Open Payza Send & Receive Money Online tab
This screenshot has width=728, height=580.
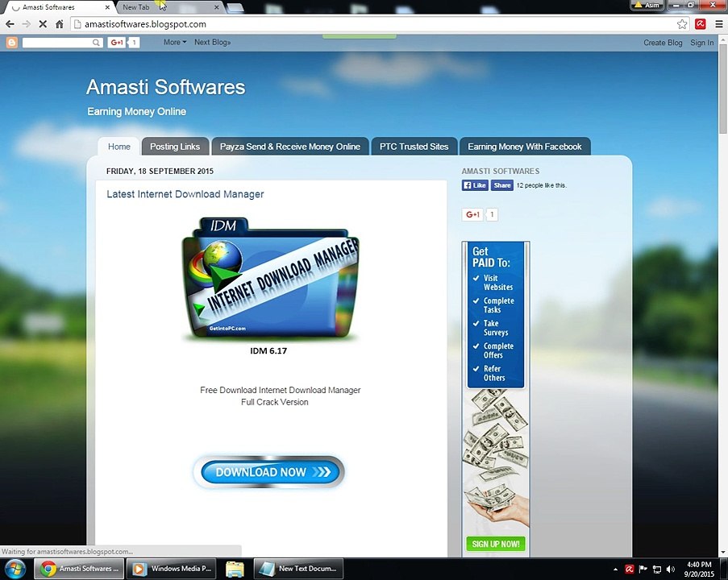coord(289,147)
